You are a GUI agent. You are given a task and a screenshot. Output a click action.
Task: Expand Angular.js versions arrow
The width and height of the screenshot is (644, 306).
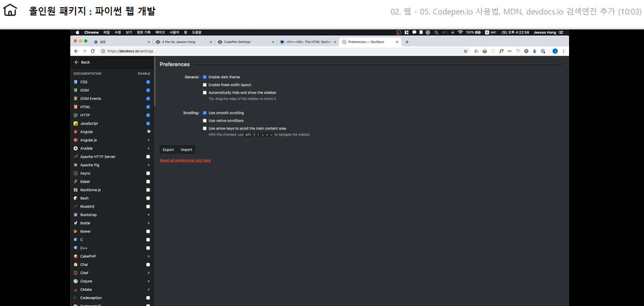[149, 140]
